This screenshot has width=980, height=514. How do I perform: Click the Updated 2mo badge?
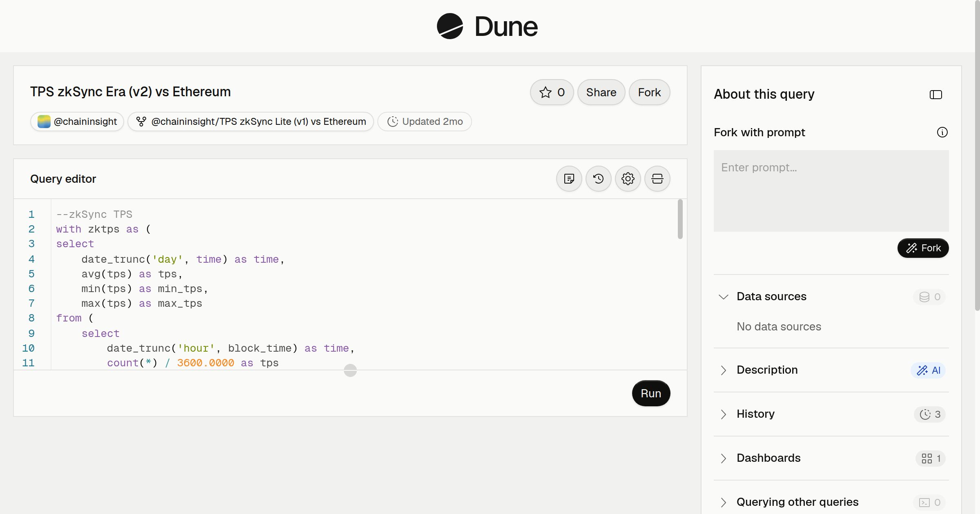[x=425, y=122]
